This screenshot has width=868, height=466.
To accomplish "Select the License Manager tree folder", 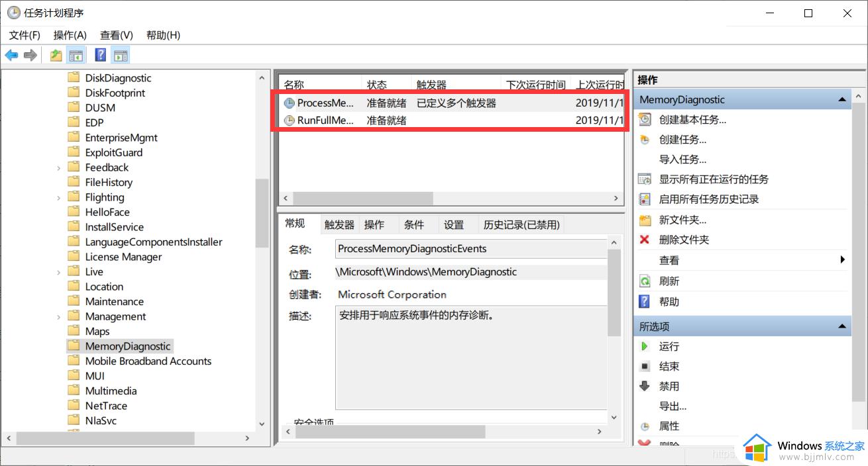I will tap(123, 257).
